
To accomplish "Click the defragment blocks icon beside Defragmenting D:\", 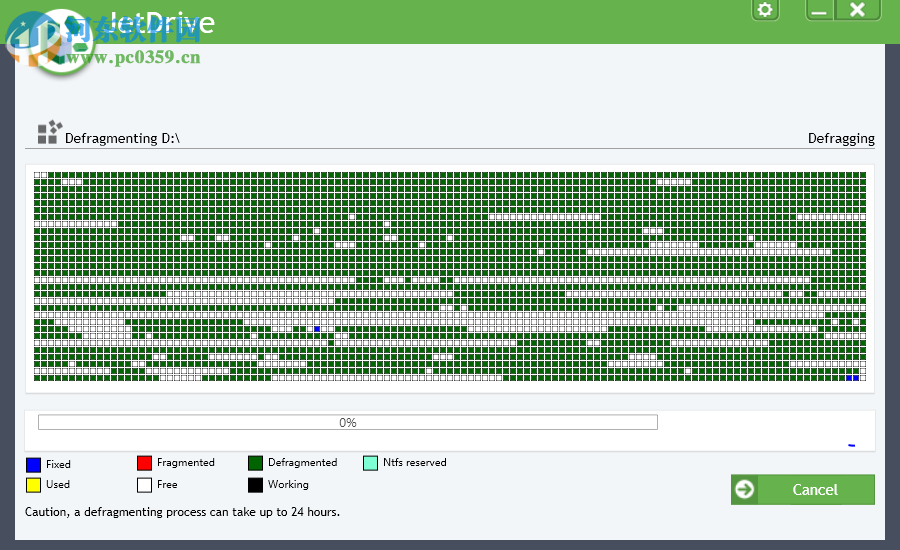I will coord(49,132).
